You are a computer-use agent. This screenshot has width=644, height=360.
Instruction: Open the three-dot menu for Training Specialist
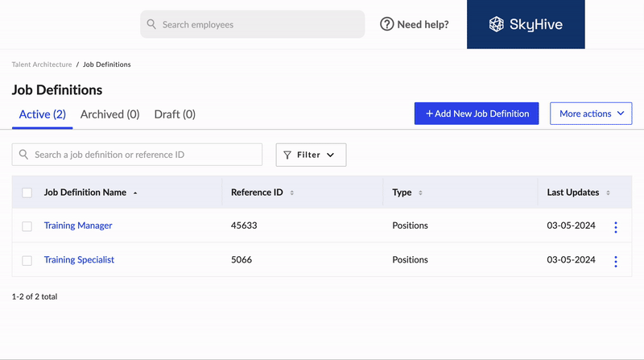(615, 262)
